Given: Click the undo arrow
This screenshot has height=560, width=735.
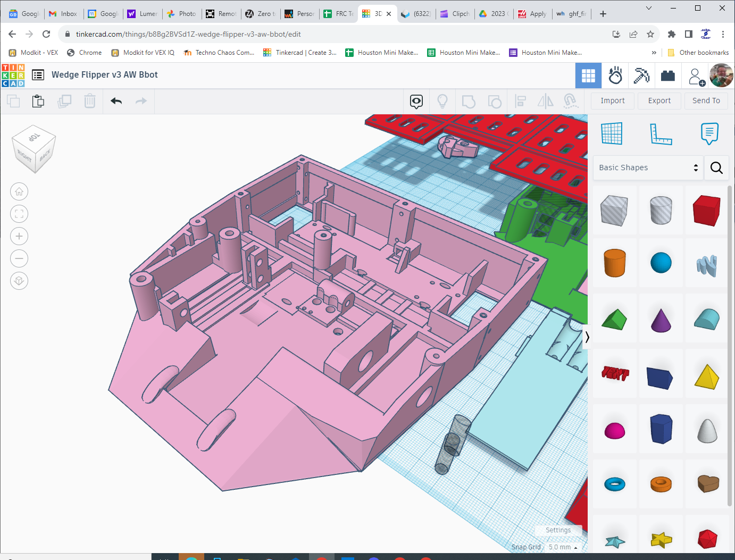Looking at the screenshot, I should coord(116,101).
